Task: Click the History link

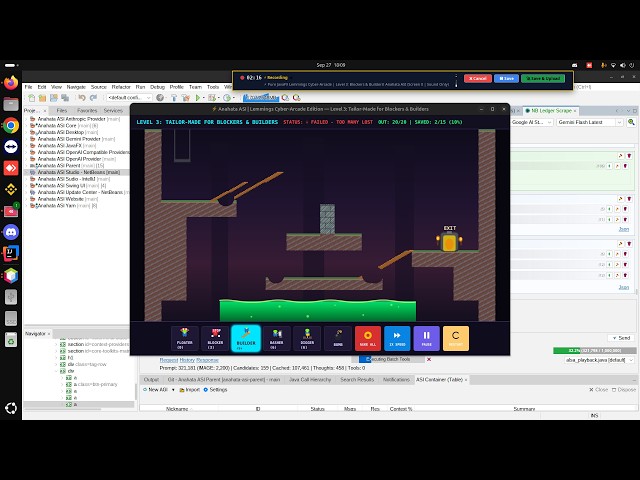Action: (x=187, y=360)
